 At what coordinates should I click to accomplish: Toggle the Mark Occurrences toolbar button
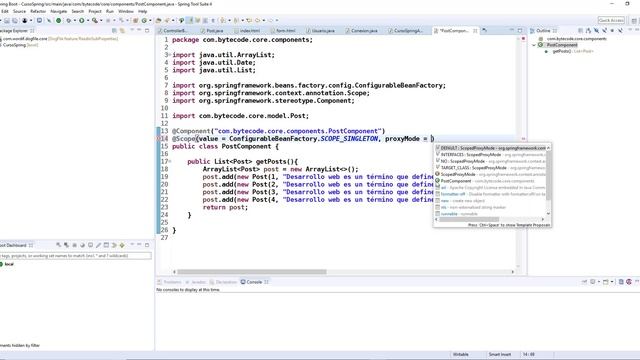(190, 20)
